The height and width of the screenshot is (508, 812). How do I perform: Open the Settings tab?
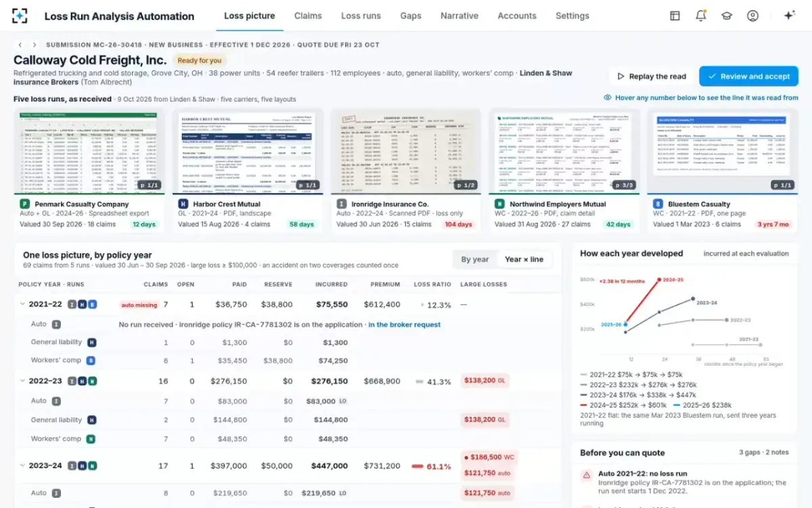tap(572, 16)
